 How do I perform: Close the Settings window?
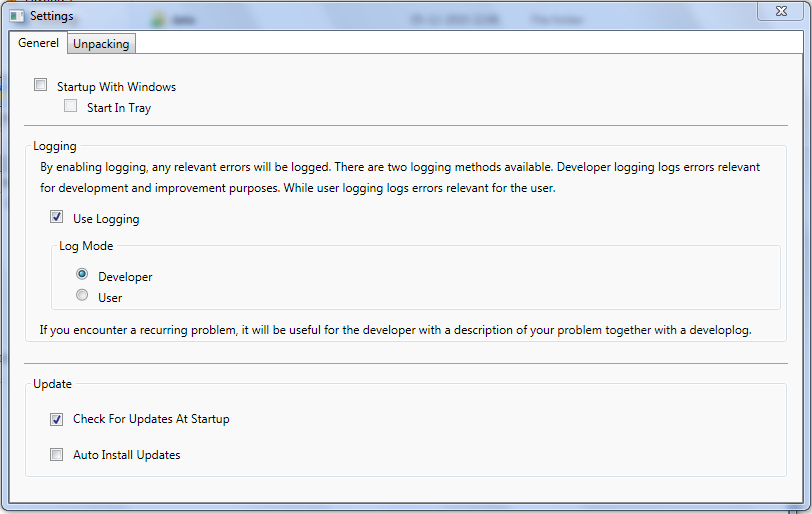point(783,10)
